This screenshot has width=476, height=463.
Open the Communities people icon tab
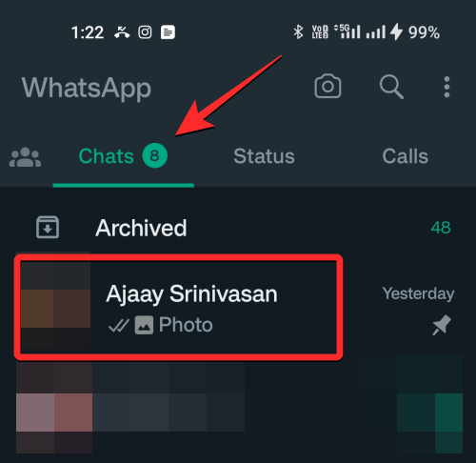coord(25,157)
